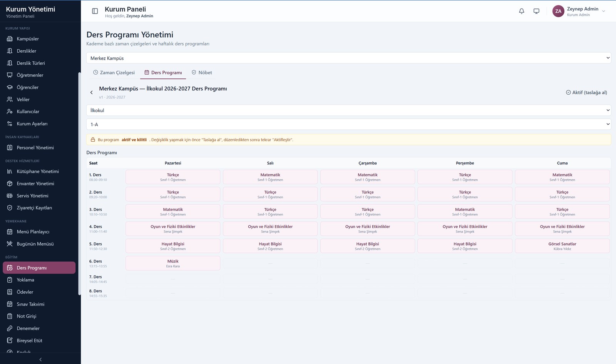The image size is (616, 364).
Task: Open Kampüsler from the sidebar
Action: tap(39, 39)
